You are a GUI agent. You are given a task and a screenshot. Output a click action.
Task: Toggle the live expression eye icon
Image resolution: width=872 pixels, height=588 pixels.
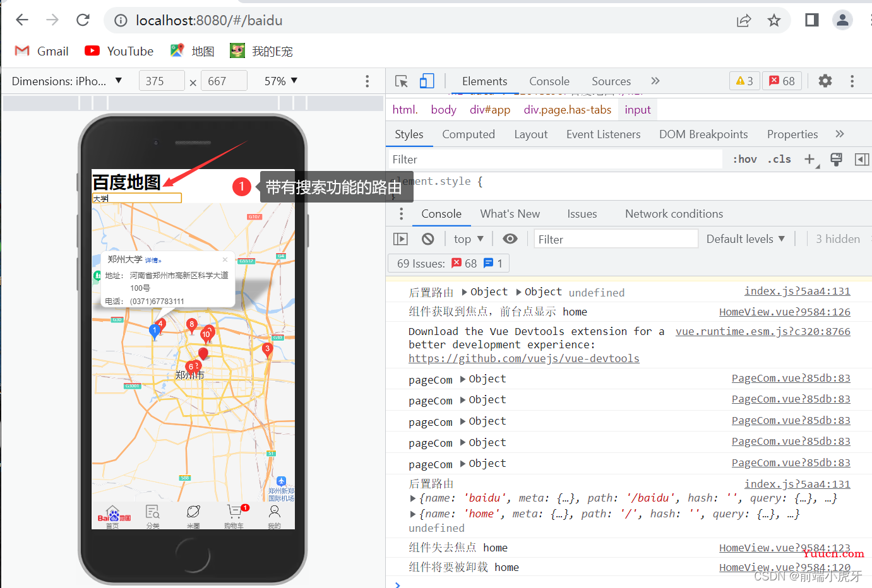[510, 238]
